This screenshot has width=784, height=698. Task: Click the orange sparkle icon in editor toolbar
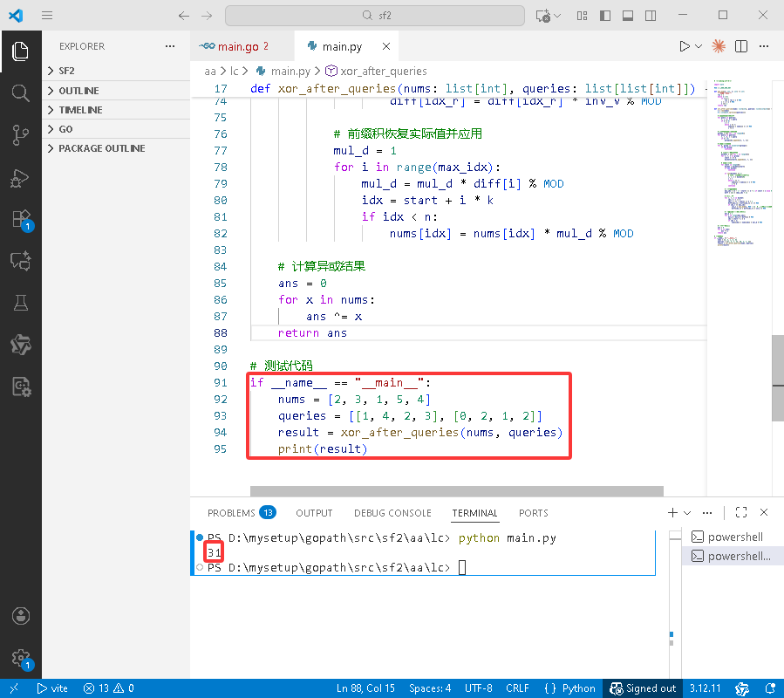coord(719,46)
